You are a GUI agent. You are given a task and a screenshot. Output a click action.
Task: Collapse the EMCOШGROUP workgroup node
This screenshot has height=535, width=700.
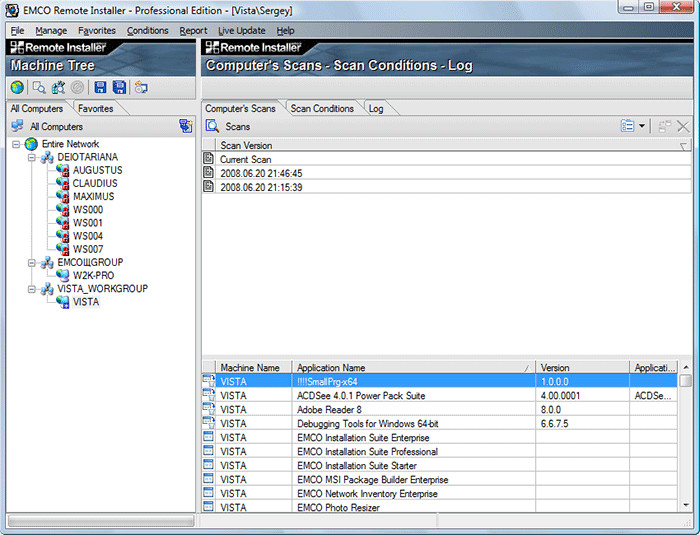point(32,263)
